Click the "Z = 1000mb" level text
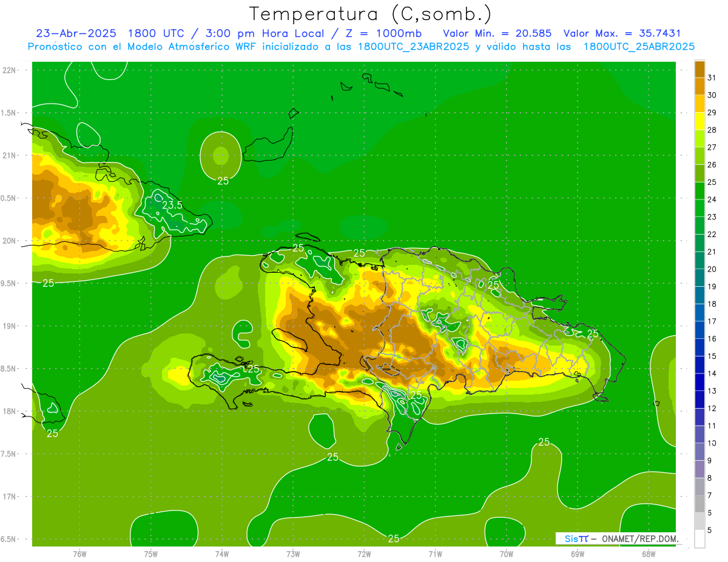 [x=383, y=33]
